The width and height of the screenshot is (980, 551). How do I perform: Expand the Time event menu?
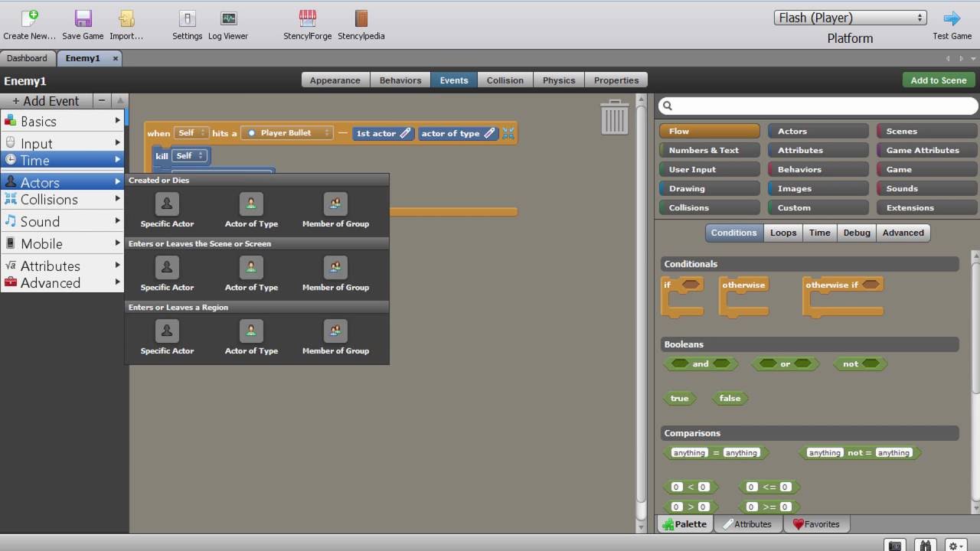(x=63, y=160)
